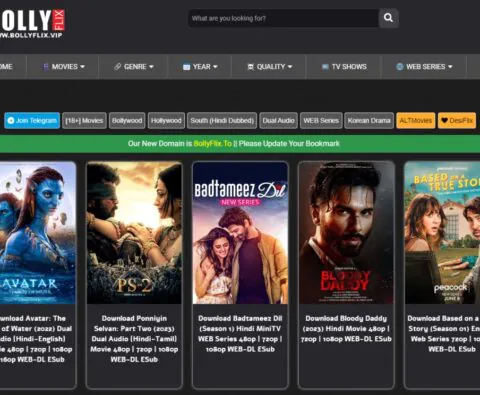This screenshot has height=395, width=480.
Task: Click the search input field
Action: click(x=284, y=18)
